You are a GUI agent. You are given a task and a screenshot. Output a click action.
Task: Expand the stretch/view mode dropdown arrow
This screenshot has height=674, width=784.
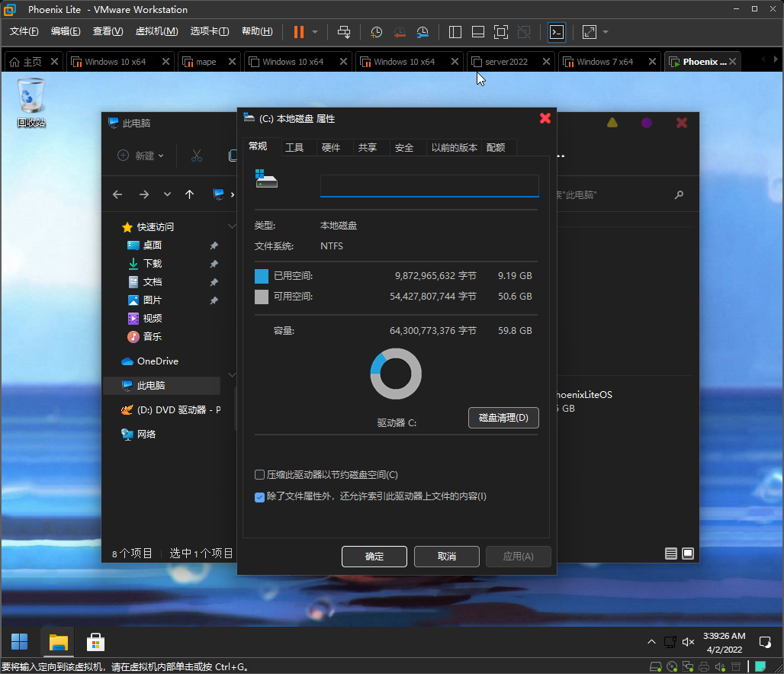pyautogui.click(x=606, y=32)
